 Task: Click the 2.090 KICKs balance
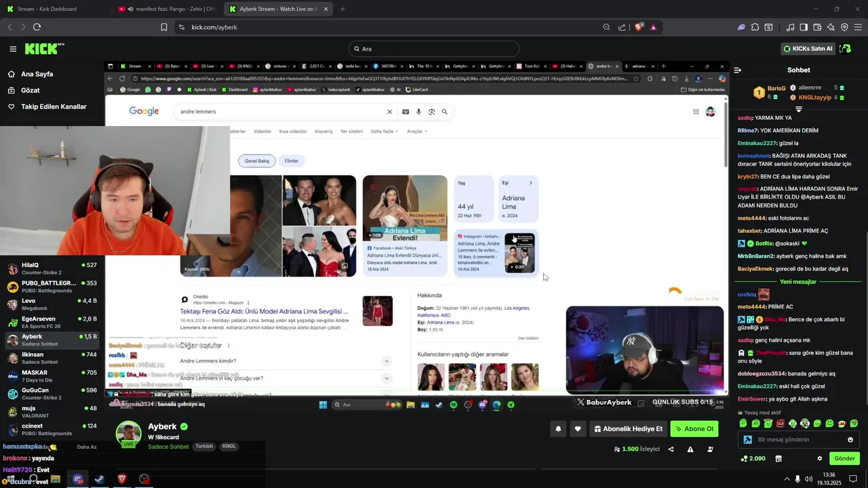tap(753, 459)
